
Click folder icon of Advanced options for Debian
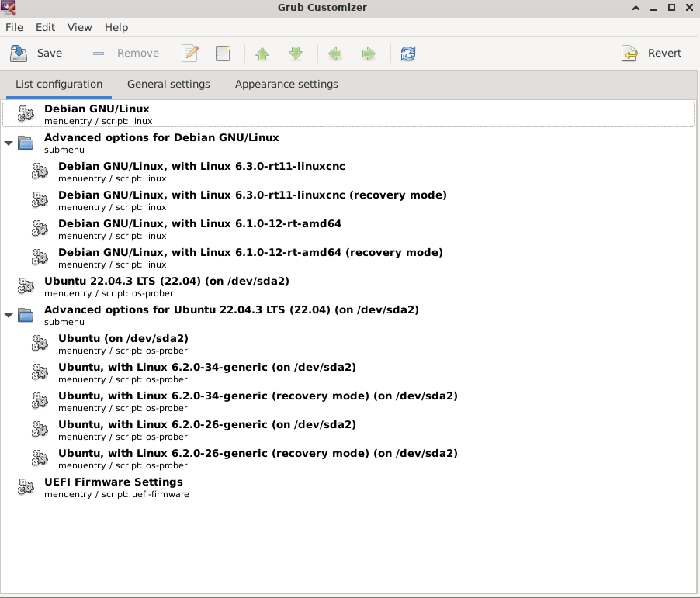coord(26,143)
